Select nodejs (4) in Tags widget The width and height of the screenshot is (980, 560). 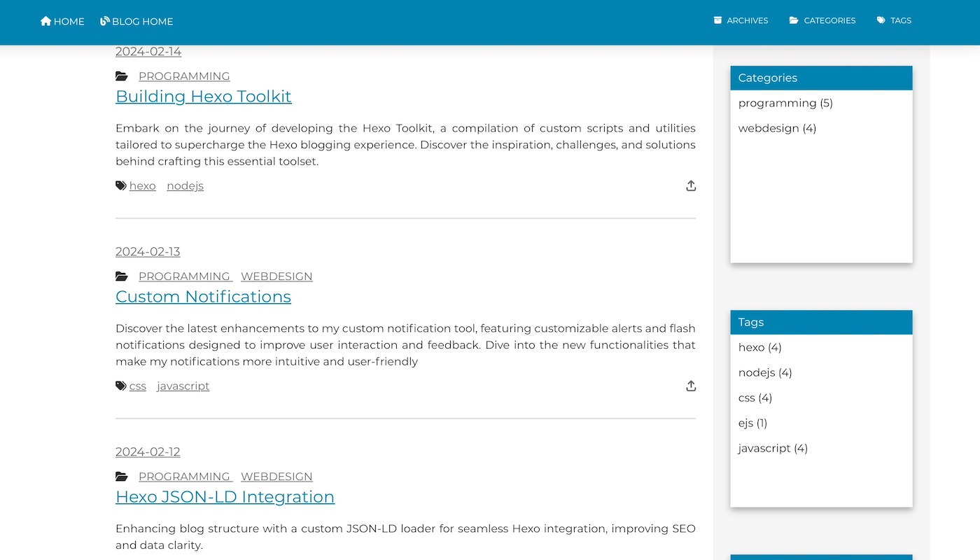[x=765, y=372]
